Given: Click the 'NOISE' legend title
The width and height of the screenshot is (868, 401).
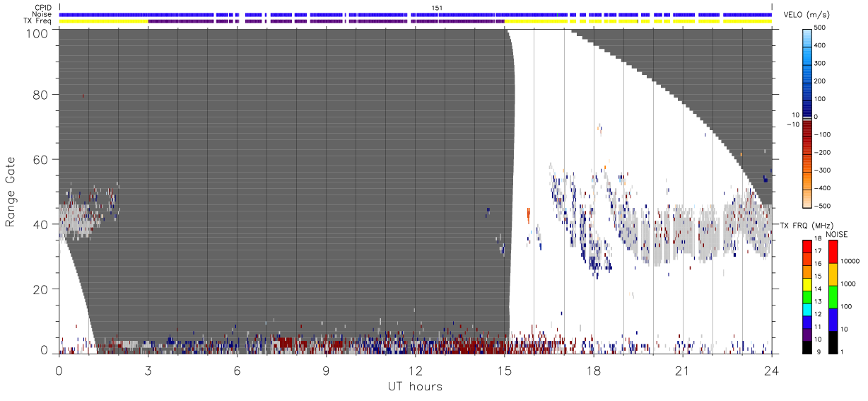Looking at the screenshot, I should (x=837, y=234).
